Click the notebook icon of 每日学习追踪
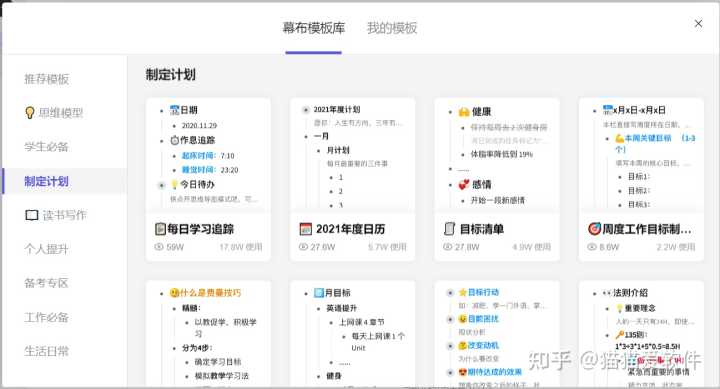720x389 pixels. tap(160, 229)
